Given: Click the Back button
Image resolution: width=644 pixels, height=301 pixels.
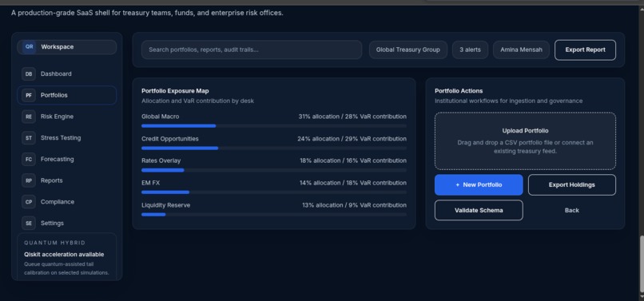Looking at the screenshot, I should click(x=572, y=210).
